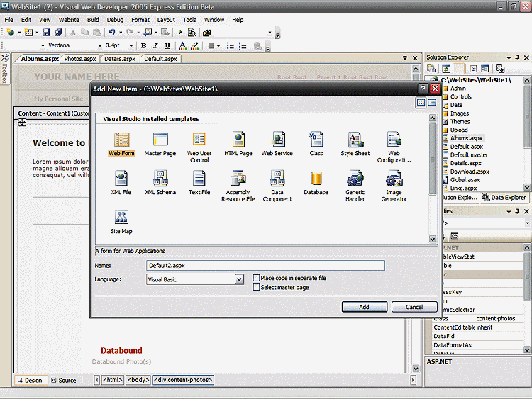Choose the XML Schema template

tap(160, 183)
